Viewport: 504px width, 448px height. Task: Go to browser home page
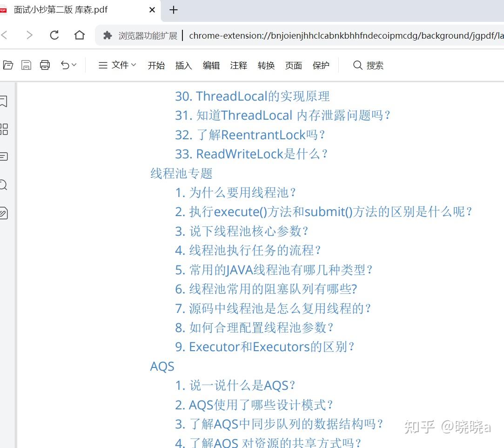coord(80,35)
